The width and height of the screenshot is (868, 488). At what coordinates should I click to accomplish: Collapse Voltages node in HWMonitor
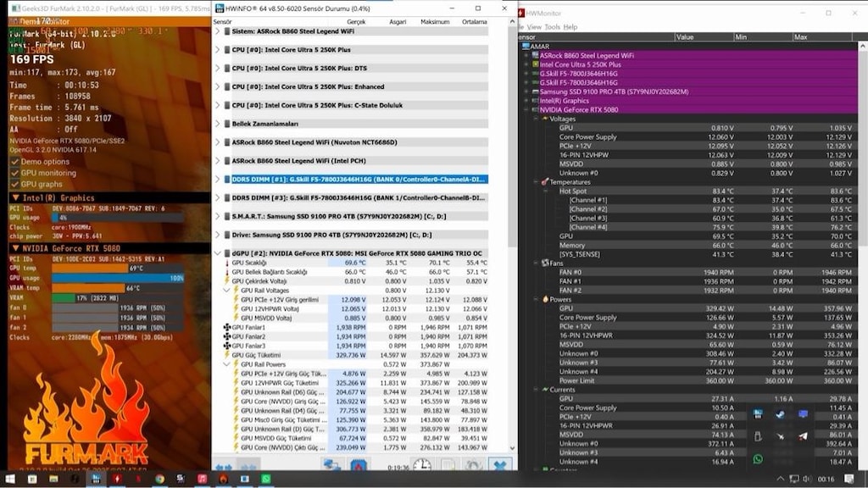536,119
